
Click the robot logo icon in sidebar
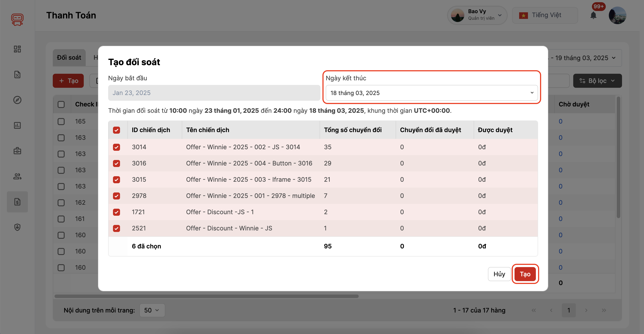click(x=17, y=20)
